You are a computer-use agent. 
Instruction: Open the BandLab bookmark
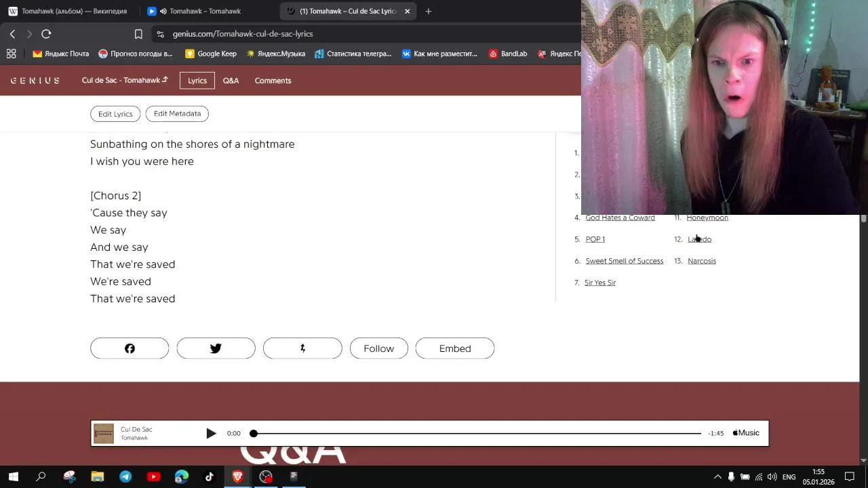508,54
